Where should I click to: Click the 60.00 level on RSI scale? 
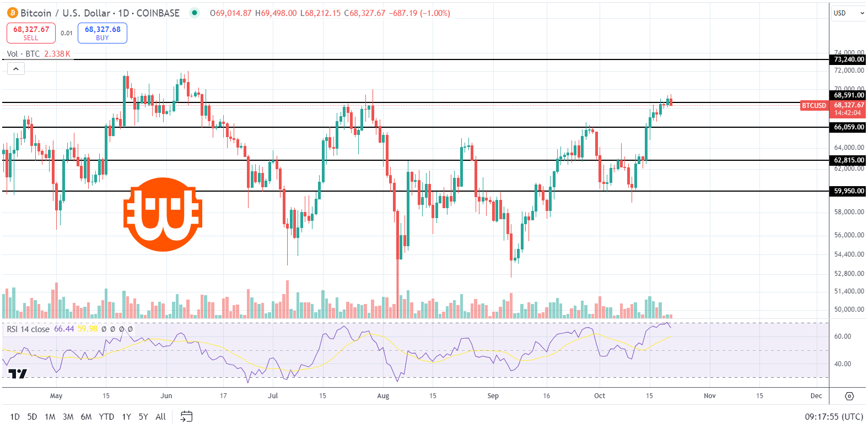pyautogui.click(x=843, y=336)
